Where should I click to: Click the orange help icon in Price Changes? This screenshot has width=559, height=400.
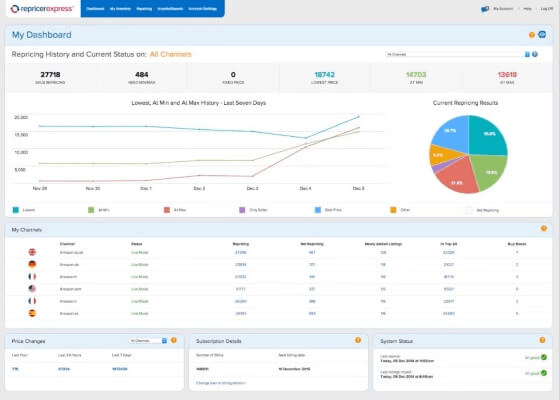pos(174,340)
